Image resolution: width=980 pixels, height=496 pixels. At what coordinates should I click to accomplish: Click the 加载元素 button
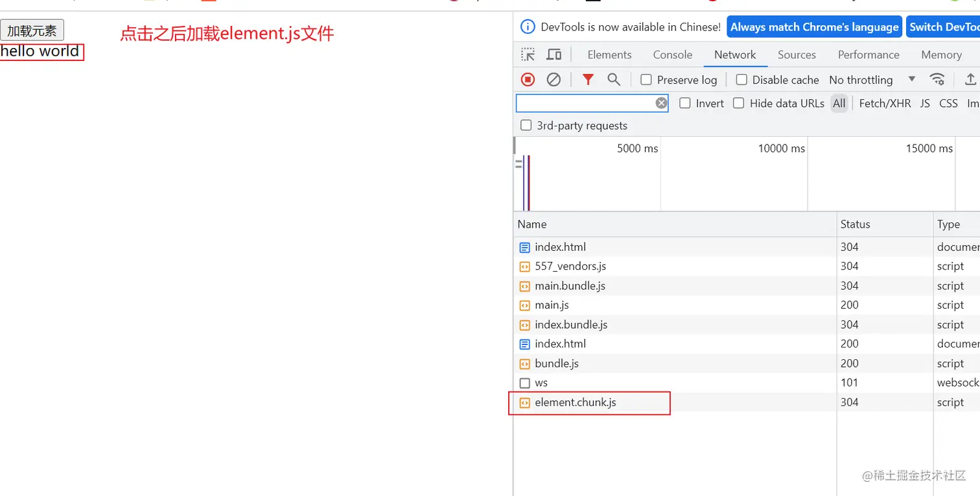32,30
